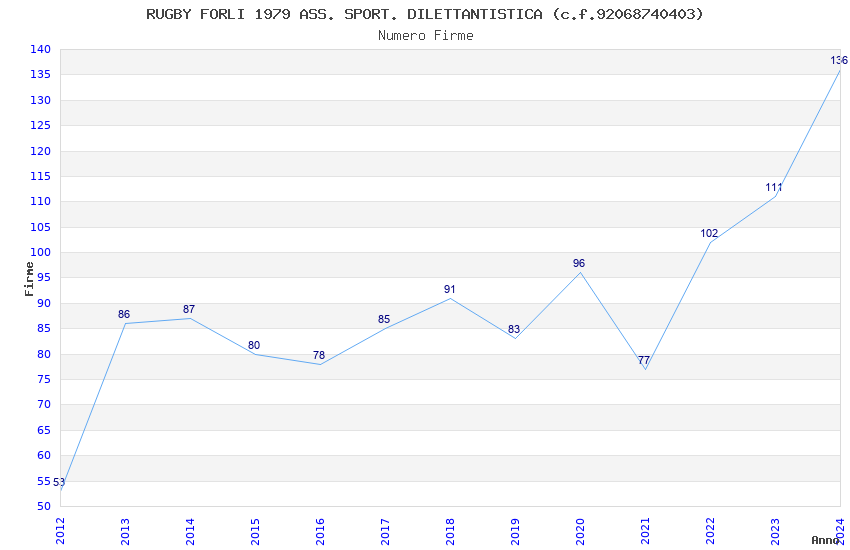Click the Firme y-axis label
Image resolution: width=850 pixels, height=550 pixels.
[29, 279]
